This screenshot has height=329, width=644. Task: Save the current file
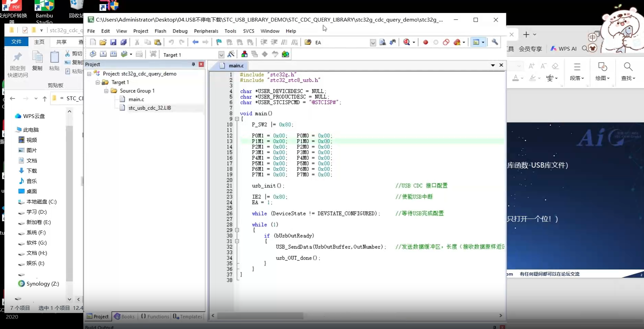pyautogui.click(x=113, y=42)
